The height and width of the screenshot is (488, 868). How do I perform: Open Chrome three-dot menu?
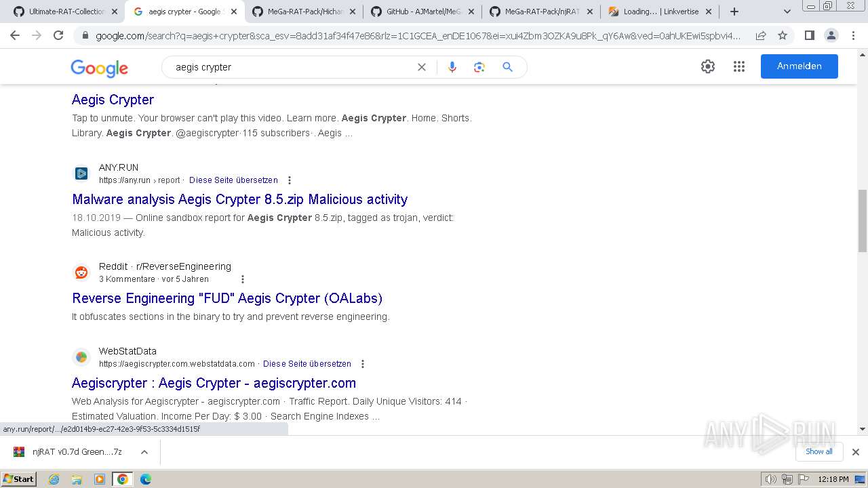pos(853,35)
